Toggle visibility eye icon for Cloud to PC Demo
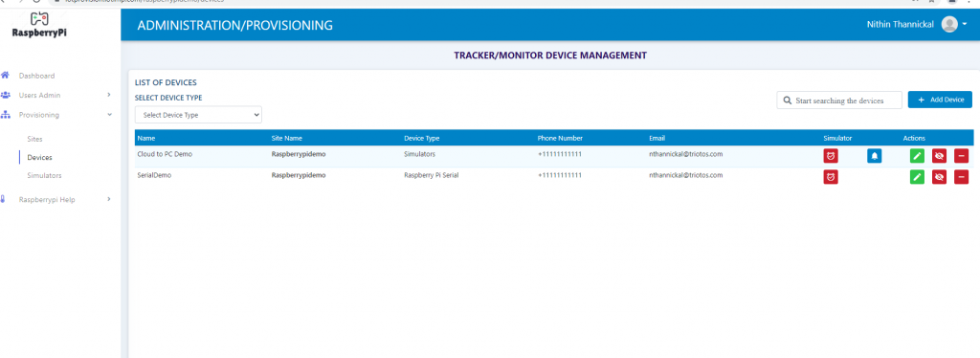 coord(939,156)
